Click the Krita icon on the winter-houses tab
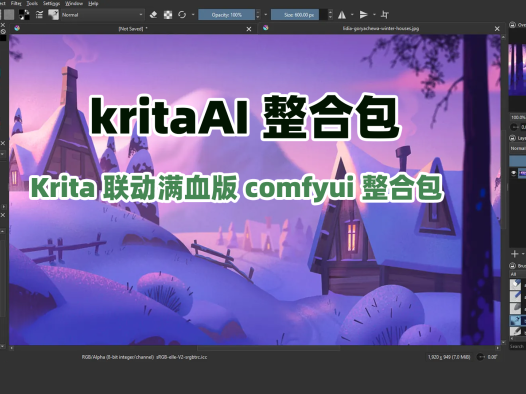This screenshot has height=394, width=526. (266, 28)
